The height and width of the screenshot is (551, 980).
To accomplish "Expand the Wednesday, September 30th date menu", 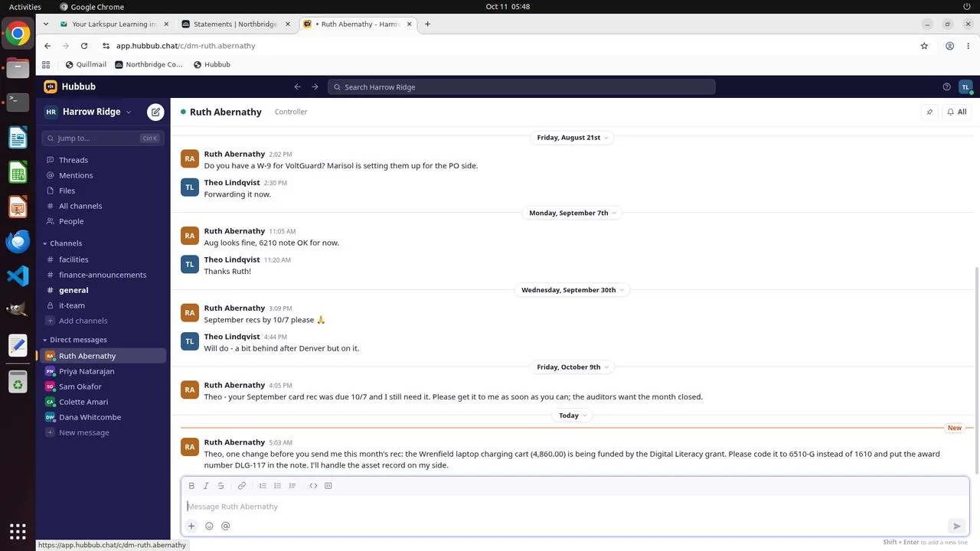I will pos(573,290).
